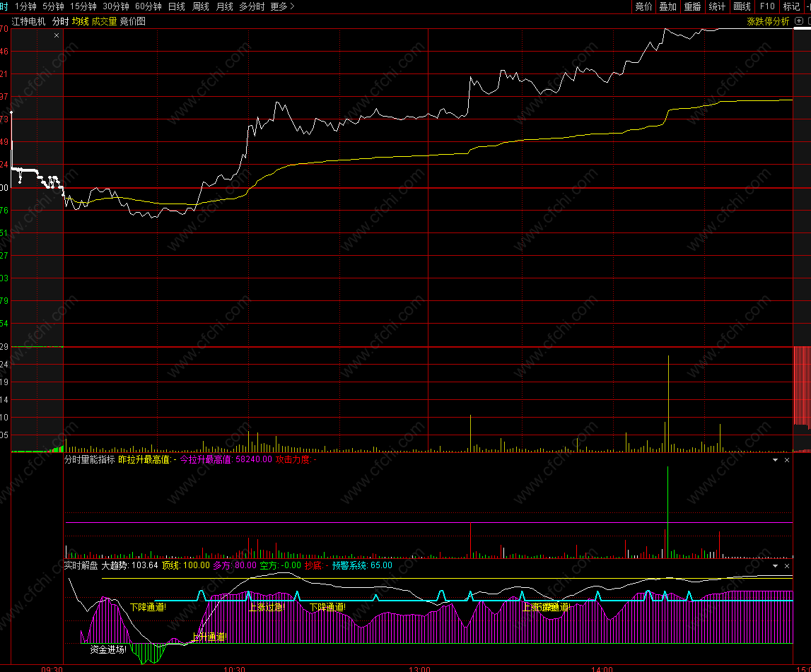Click the 叠加 overlay button
The height and width of the screenshot is (672, 811).
click(667, 6)
